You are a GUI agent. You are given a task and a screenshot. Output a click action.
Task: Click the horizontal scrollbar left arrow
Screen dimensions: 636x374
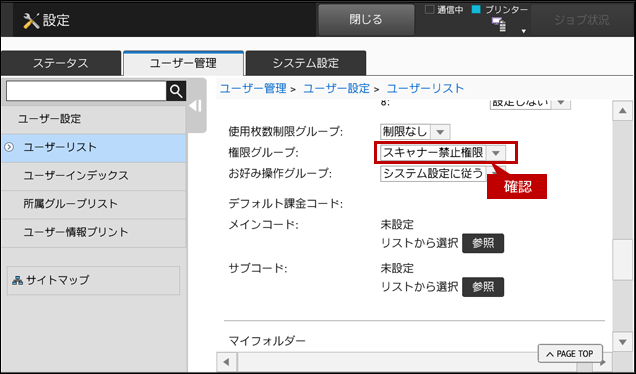click(227, 362)
